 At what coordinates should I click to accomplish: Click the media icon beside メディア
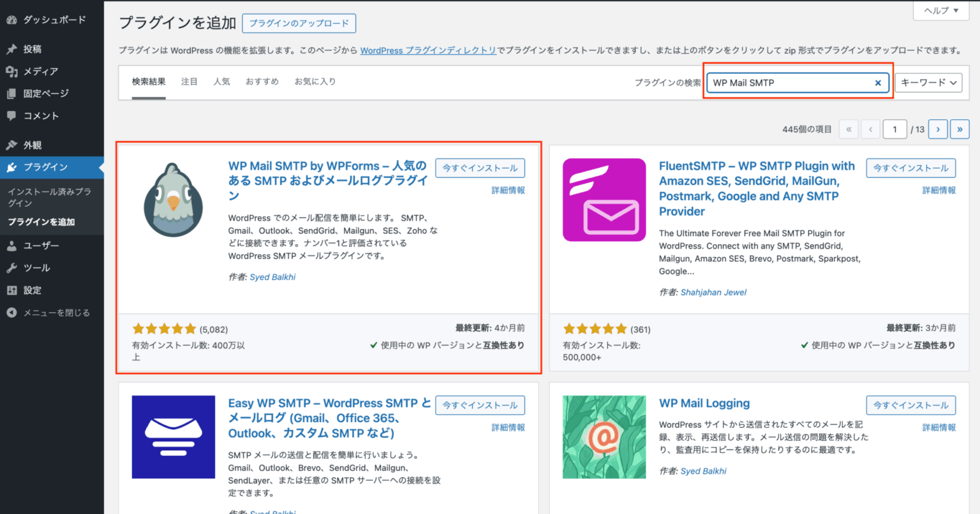(11, 71)
